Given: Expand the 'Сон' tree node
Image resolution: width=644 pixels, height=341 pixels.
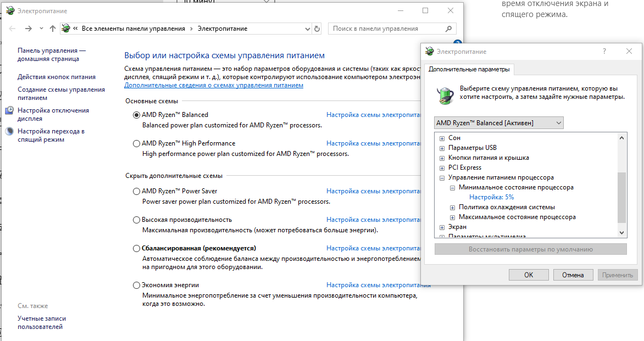Looking at the screenshot, I should (x=442, y=138).
